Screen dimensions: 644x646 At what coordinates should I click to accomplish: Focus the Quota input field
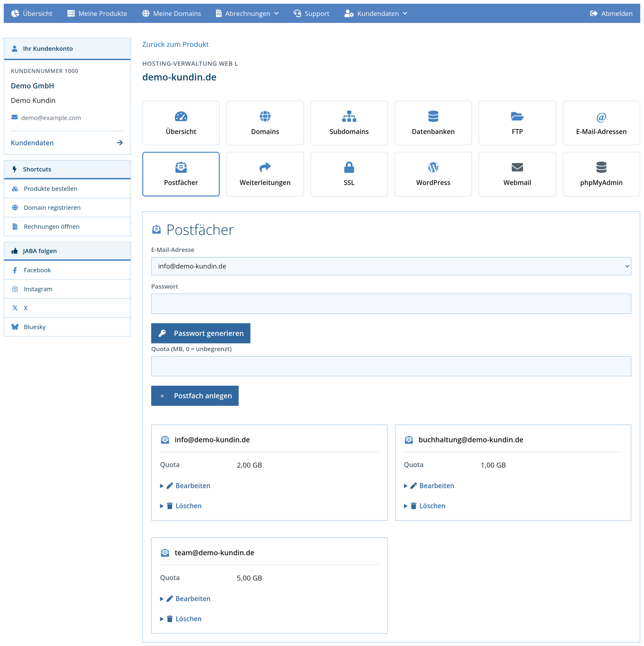(x=391, y=366)
